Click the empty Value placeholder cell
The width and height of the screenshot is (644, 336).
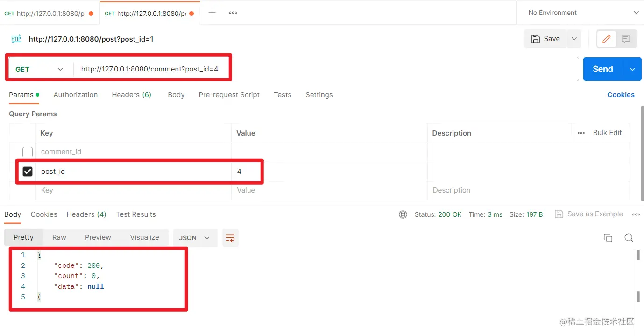329,190
